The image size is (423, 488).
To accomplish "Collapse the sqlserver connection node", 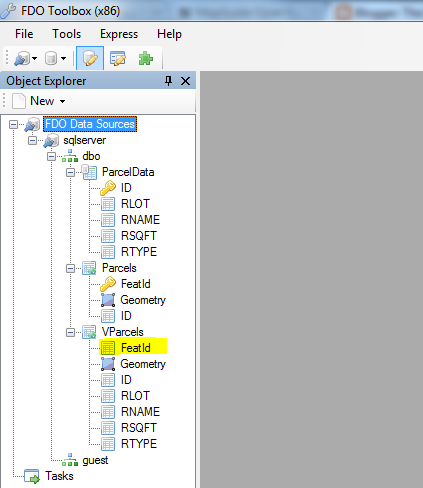I will coord(32,140).
